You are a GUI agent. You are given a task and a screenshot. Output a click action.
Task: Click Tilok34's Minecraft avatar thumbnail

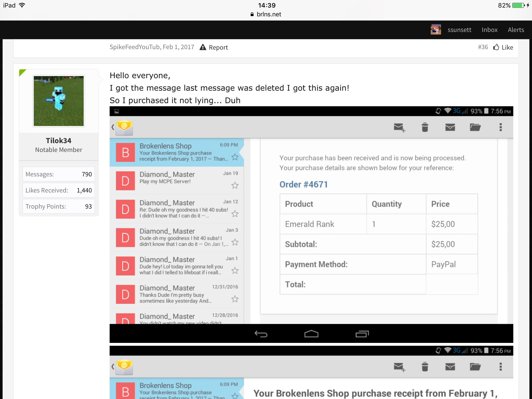(59, 101)
